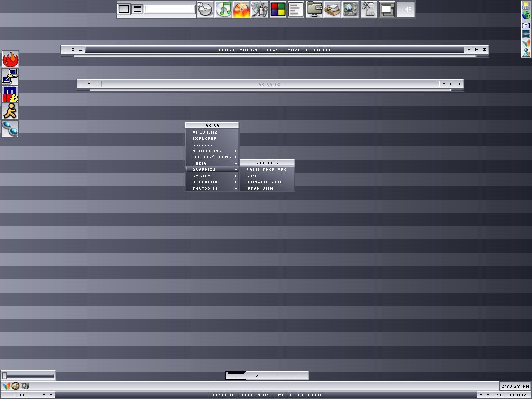Click the dark blue striped tray icon
532x399 pixels.
526,33
